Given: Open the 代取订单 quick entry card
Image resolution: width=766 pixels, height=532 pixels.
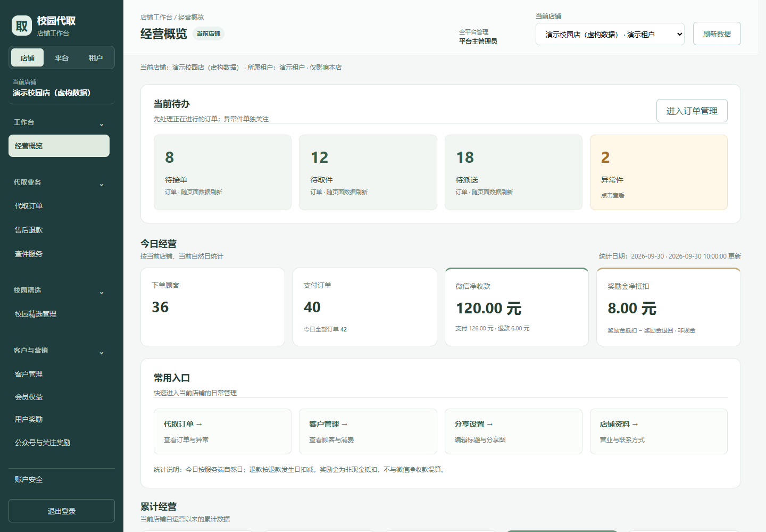Looking at the screenshot, I should click(222, 431).
